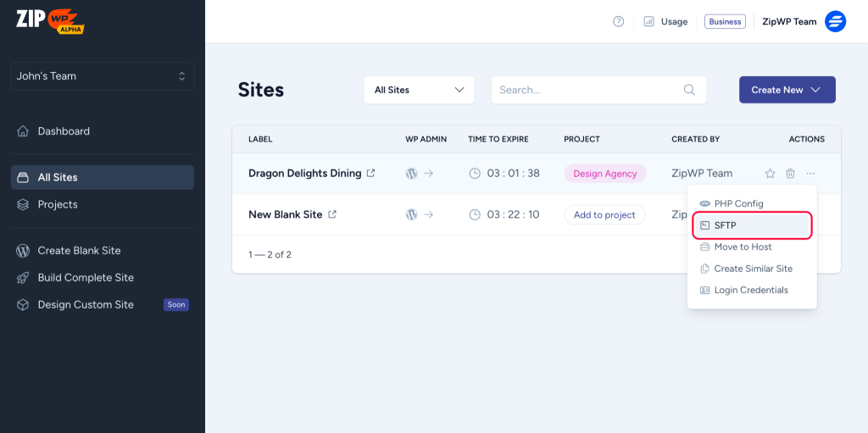Open Build Complete Site in sidebar
868x433 pixels.
tap(85, 278)
